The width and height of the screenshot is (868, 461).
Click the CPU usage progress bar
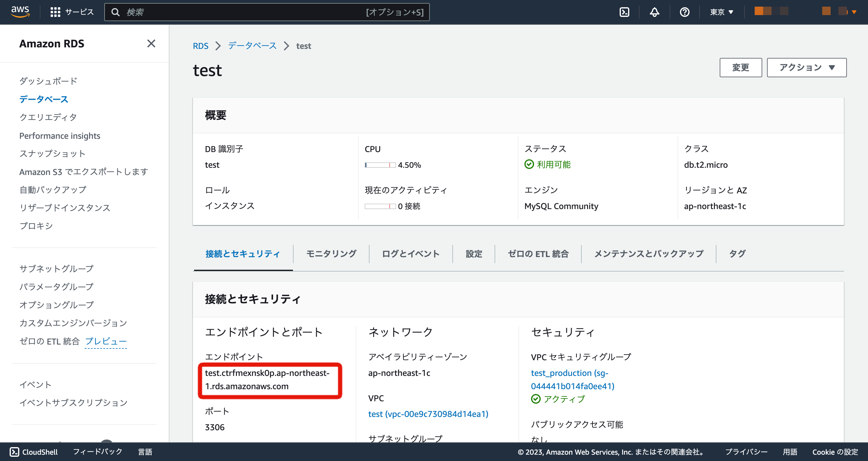[381, 165]
